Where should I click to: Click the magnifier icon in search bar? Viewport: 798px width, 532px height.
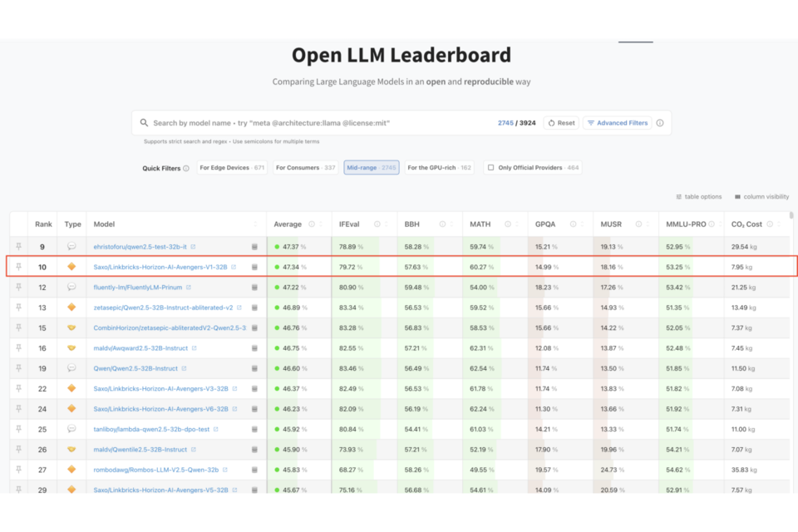pyautogui.click(x=144, y=123)
